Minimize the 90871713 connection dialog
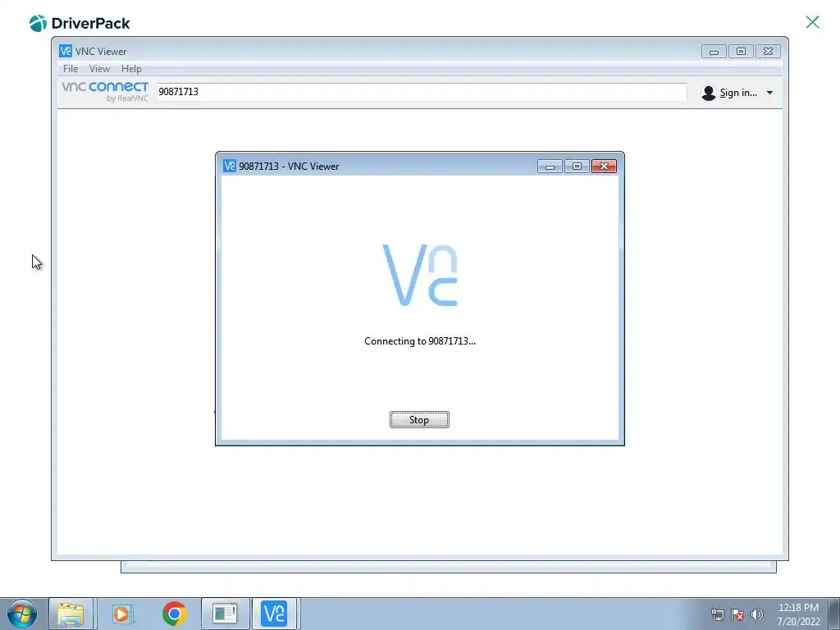The width and height of the screenshot is (840, 630). (x=550, y=166)
